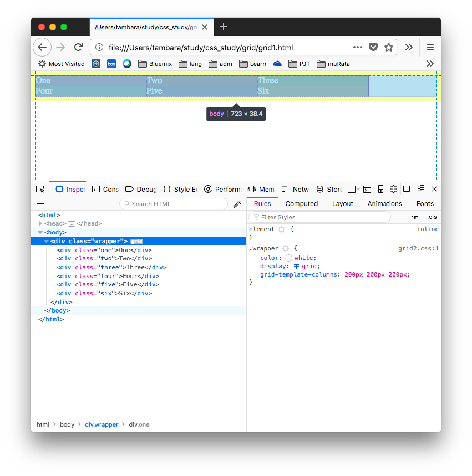
Task: Open the Memory tab
Action: pyautogui.click(x=261, y=189)
